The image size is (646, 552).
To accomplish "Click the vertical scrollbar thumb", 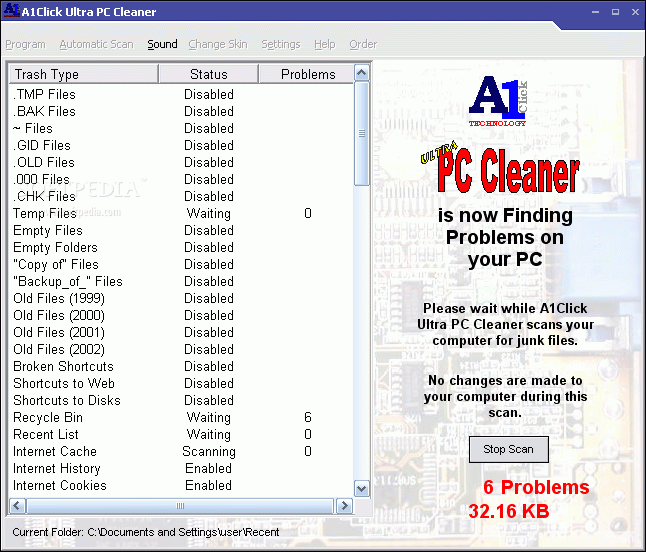I will click(362, 133).
